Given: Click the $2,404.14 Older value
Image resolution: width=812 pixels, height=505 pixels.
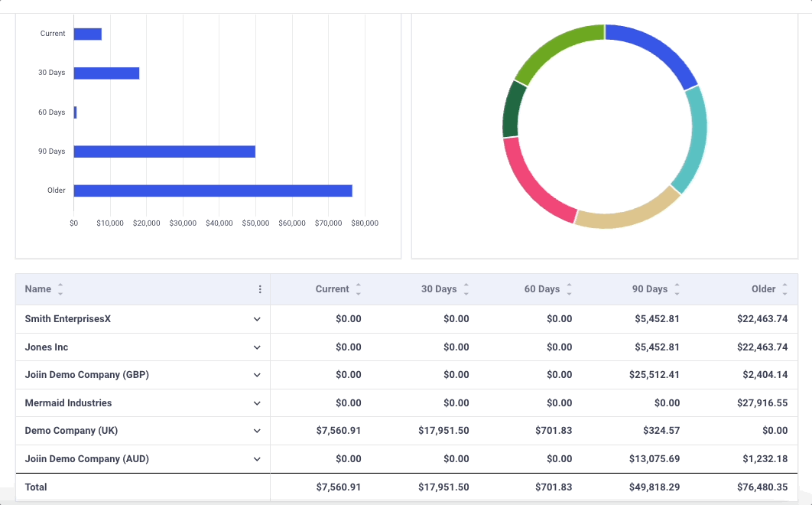Looking at the screenshot, I should point(765,375).
